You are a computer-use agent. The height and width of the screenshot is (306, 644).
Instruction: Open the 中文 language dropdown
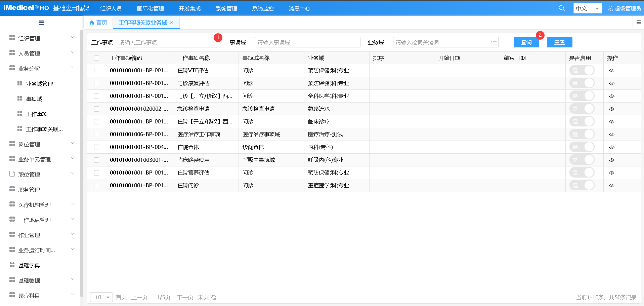pos(587,8)
